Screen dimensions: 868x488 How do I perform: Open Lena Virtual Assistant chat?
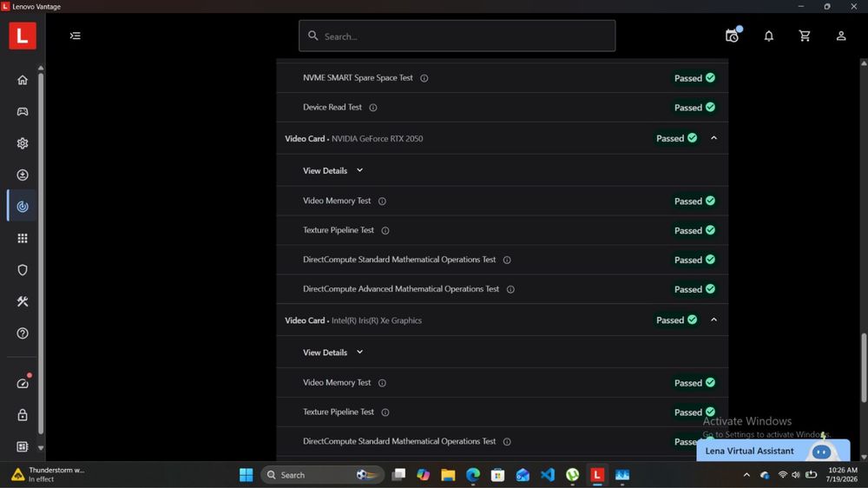coord(773,451)
